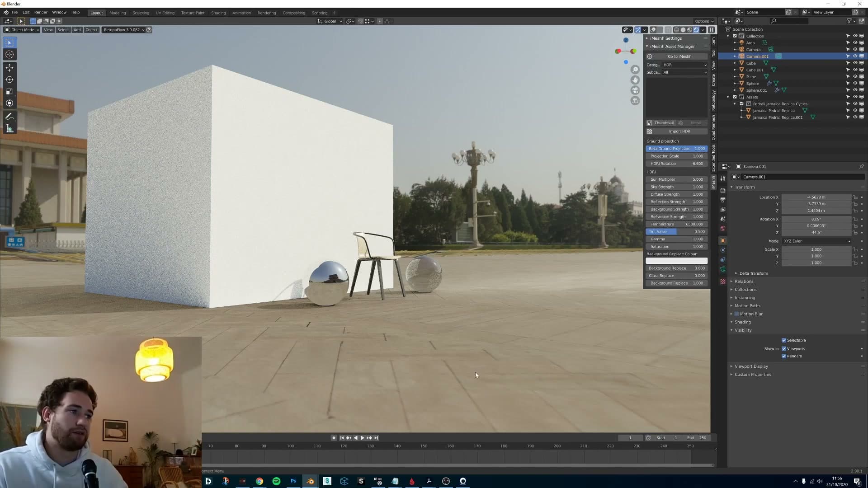Adjust the Beta Ground Projection slider

pyautogui.click(x=677, y=149)
